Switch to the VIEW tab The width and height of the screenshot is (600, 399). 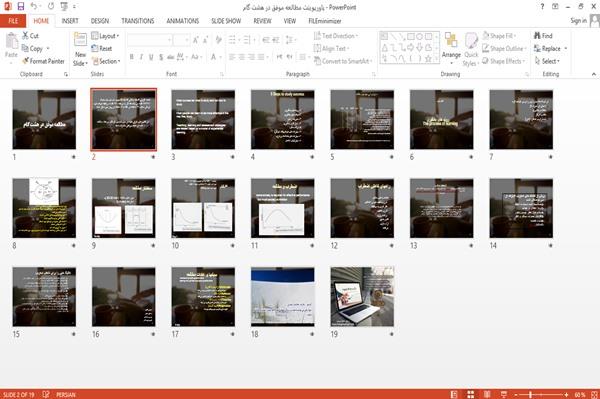(x=290, y=21)
